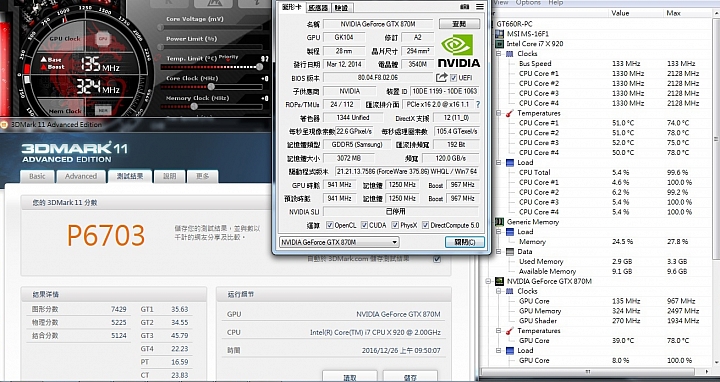Click the Memory Clock slider handle

pyautogui.click(x=194, y=107)
